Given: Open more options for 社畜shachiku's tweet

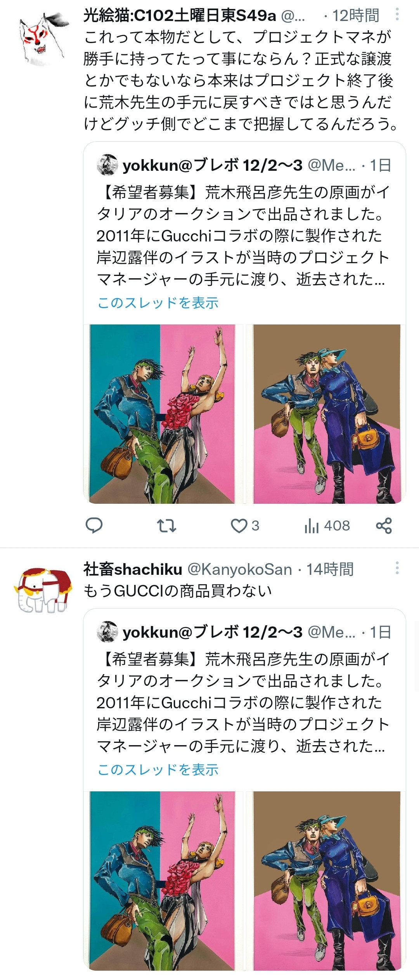Looking at the screenshot, I should click(397, 568).
